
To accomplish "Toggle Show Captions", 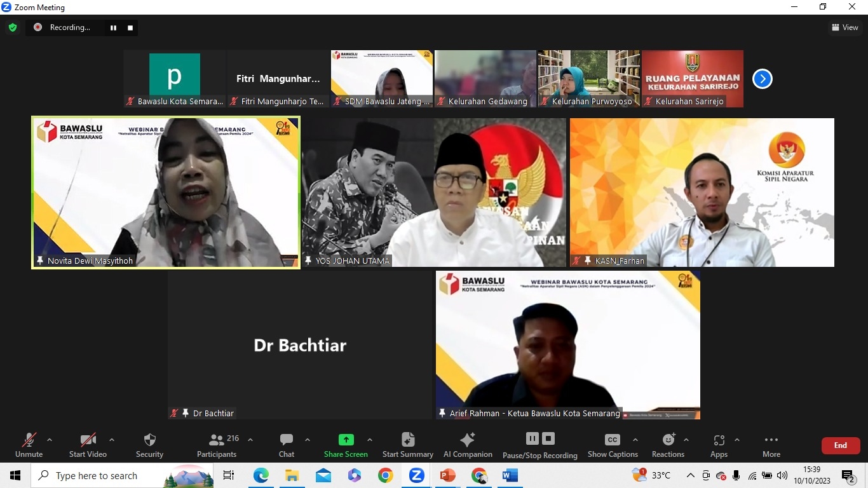I will (x=613, y=445).
